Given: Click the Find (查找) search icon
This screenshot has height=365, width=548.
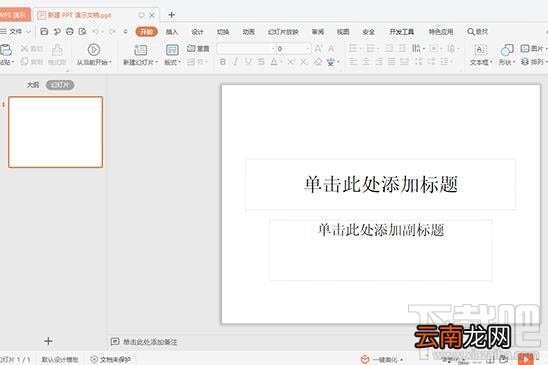Looking at the screenshot, I should (477, 31).
